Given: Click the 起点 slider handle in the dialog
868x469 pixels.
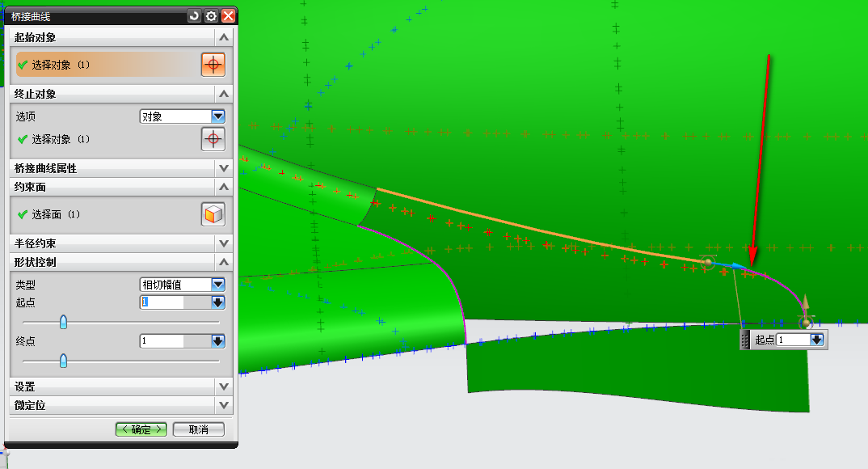Looking at the screenshot, I should (63, 323).
